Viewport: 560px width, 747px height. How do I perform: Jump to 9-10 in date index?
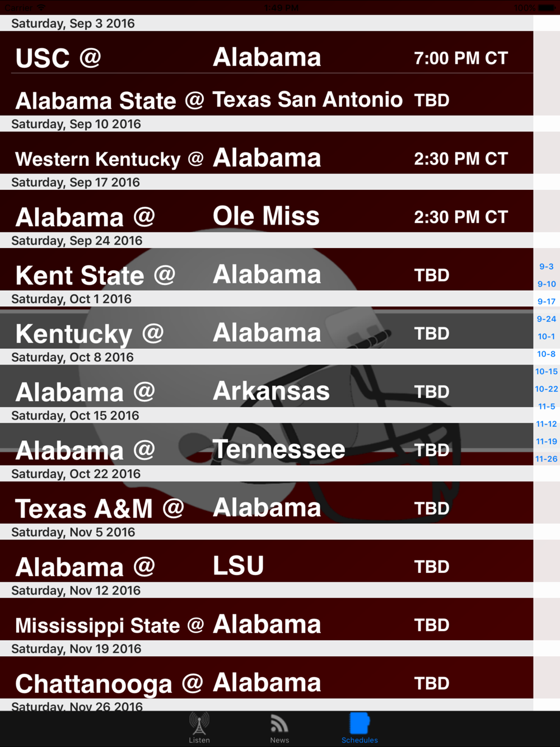coord(547,284)
